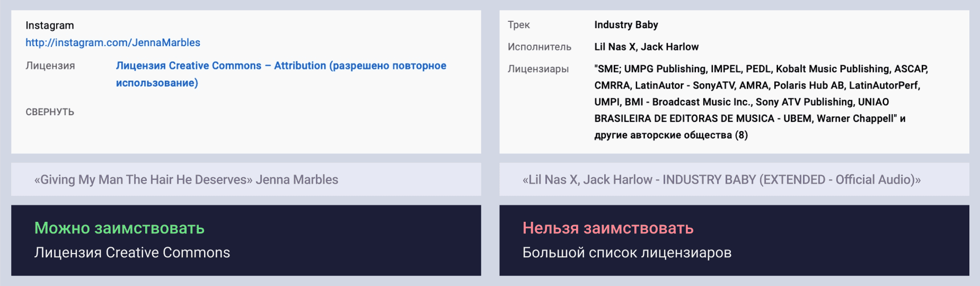Open the instagram.com/JennaMarbles link

113,42
